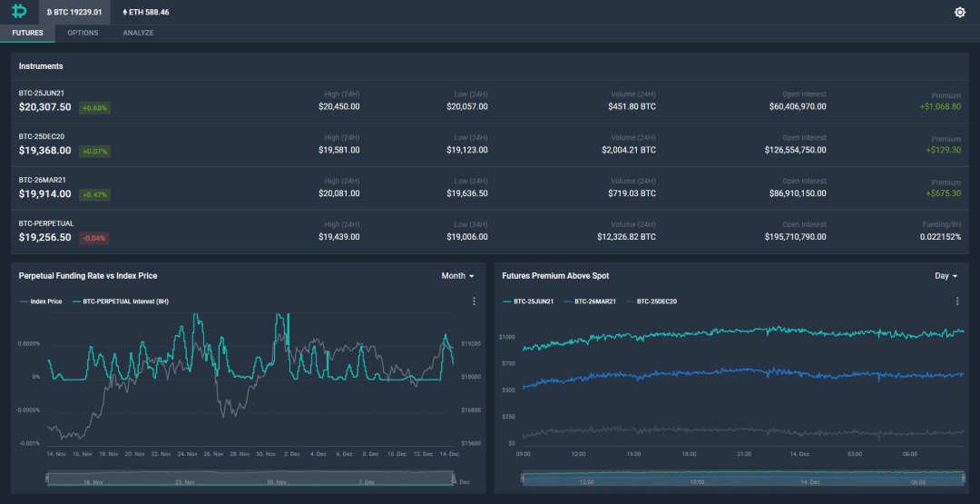Image resolution: width=980 pixels, height=504 pixels.
Task: Click the $2,004.21 BTC volume value
Action: [x=629, y=151]
